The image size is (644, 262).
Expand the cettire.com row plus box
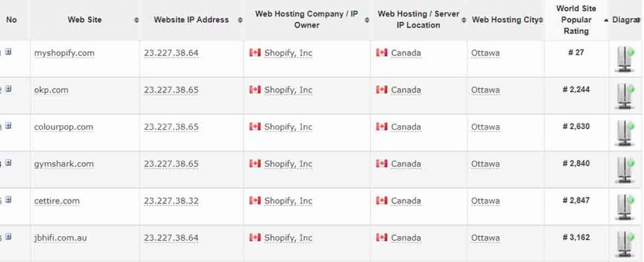click(x=8, y=201)
